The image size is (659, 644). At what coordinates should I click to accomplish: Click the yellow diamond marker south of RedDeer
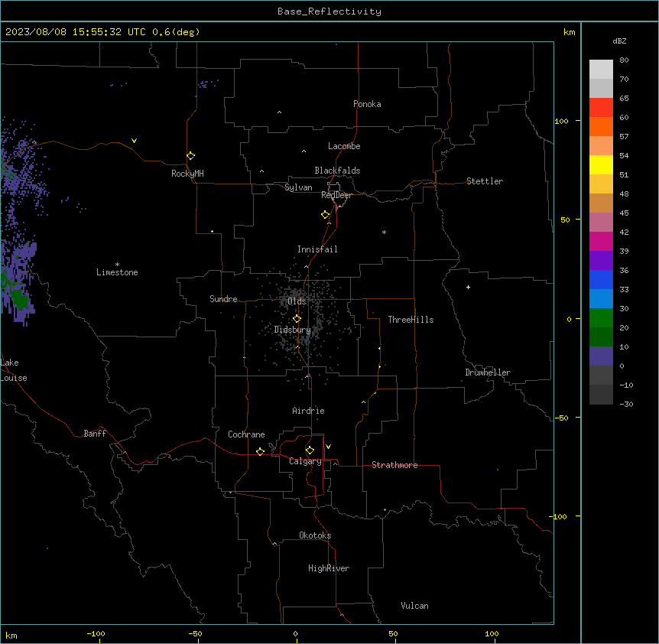(326, 215)
